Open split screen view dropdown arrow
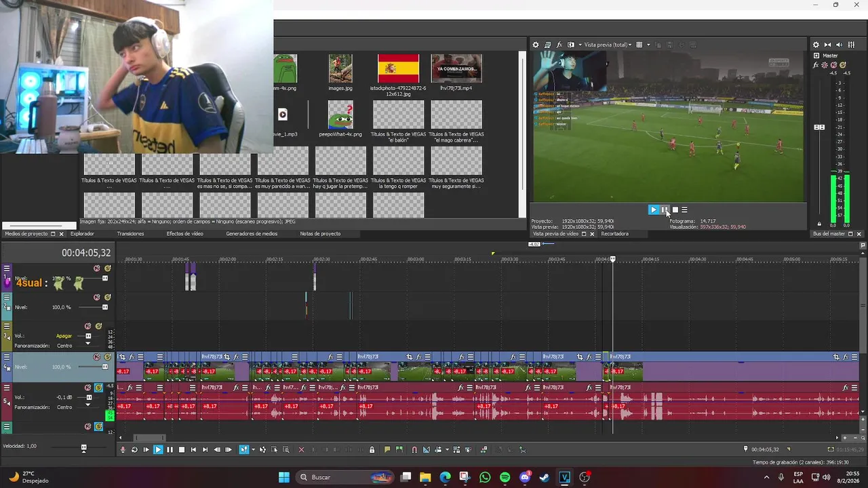 point(580,45)
